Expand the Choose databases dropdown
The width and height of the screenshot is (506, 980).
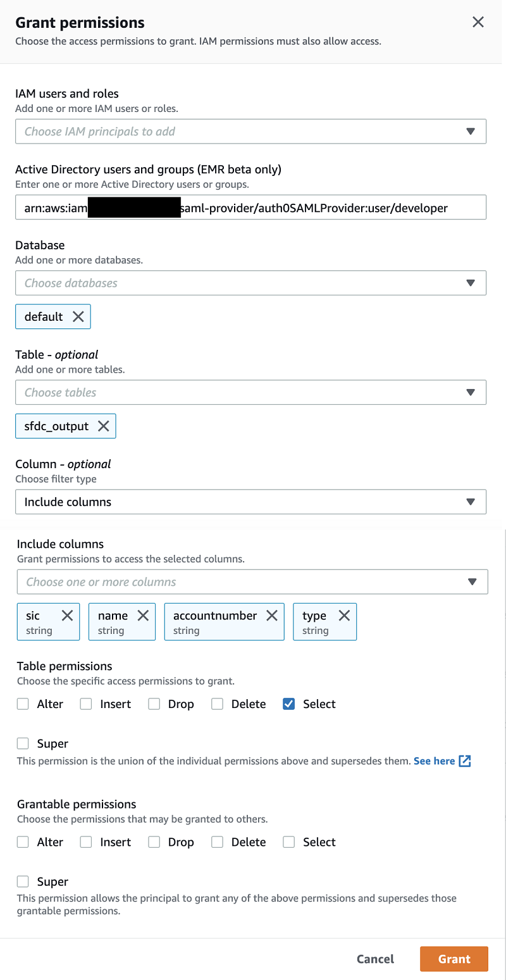pos(250,283)
